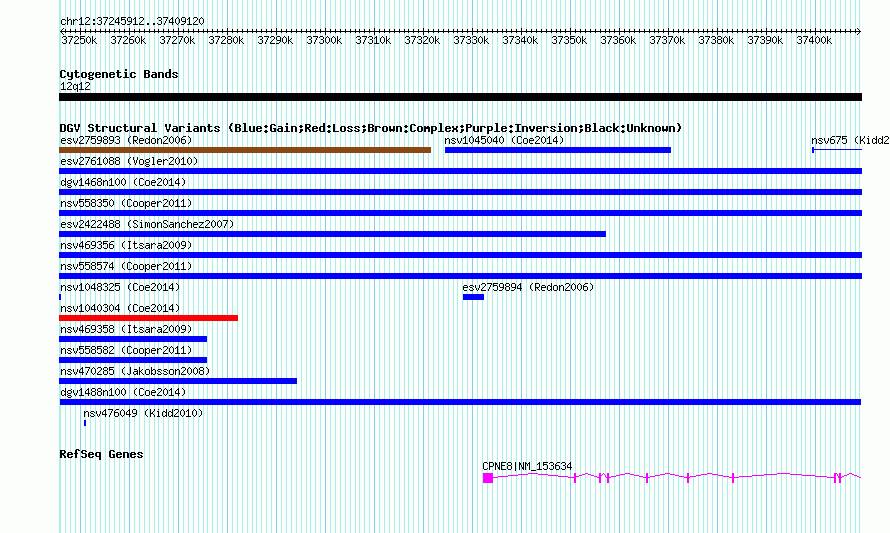Select the nsv469358 blue bar
Image resolution: width=890 pixels, height=533 pixels.
[x=133, y=339]
